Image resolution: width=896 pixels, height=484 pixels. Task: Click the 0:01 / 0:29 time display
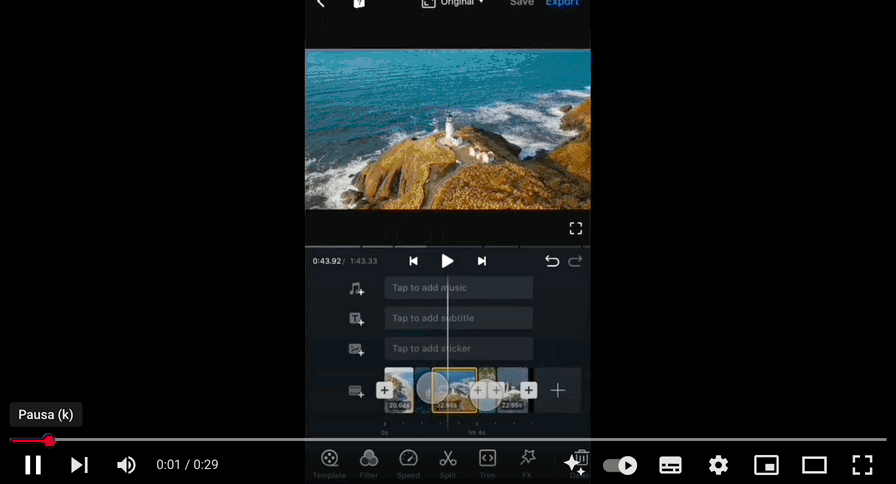(x=187, y=465)
